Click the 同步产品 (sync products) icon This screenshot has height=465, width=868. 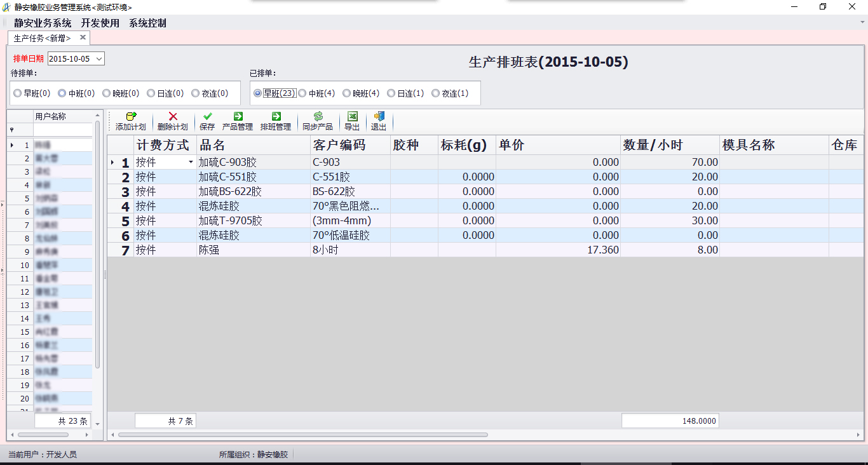pyautogui.click(x=318, y=121)
